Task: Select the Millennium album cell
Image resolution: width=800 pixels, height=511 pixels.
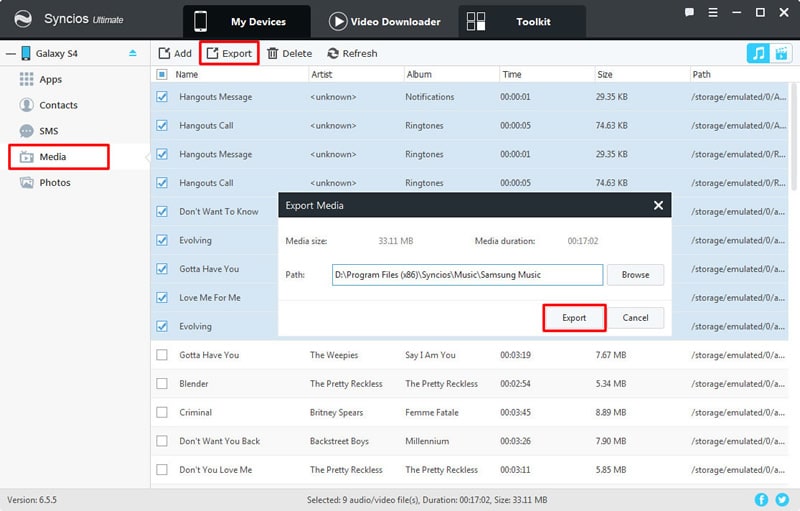Action: pyautogui.click(x=427, y=441)
